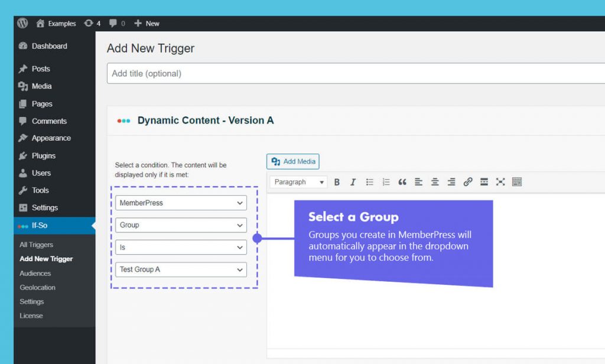Open the MemberPress condition dropdown
605x364 pixels.
point(181,203)
